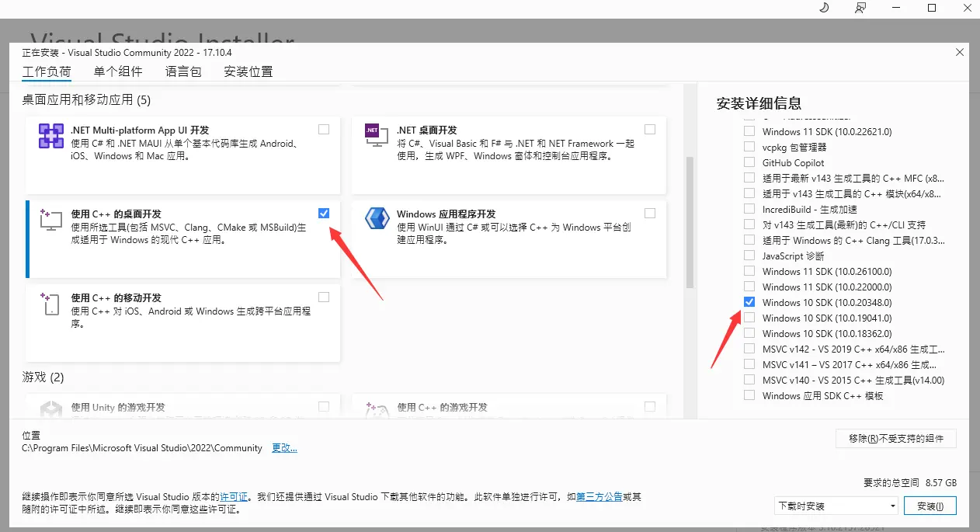The image size is (980, 532).
Task: Click the feedback icon in the title bar
Action: [x=860, y=8]
